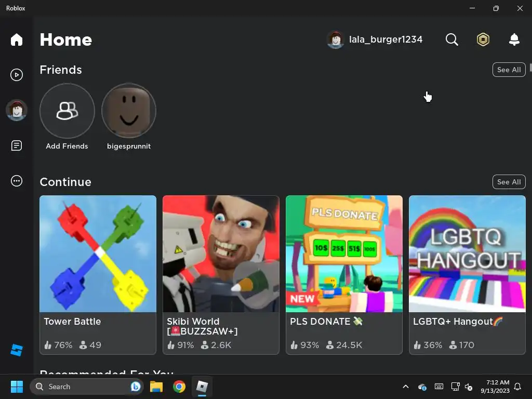Open the Discover play icon in sidebar
This screenshot has height=399, width=532.
(x=16, y=75)
